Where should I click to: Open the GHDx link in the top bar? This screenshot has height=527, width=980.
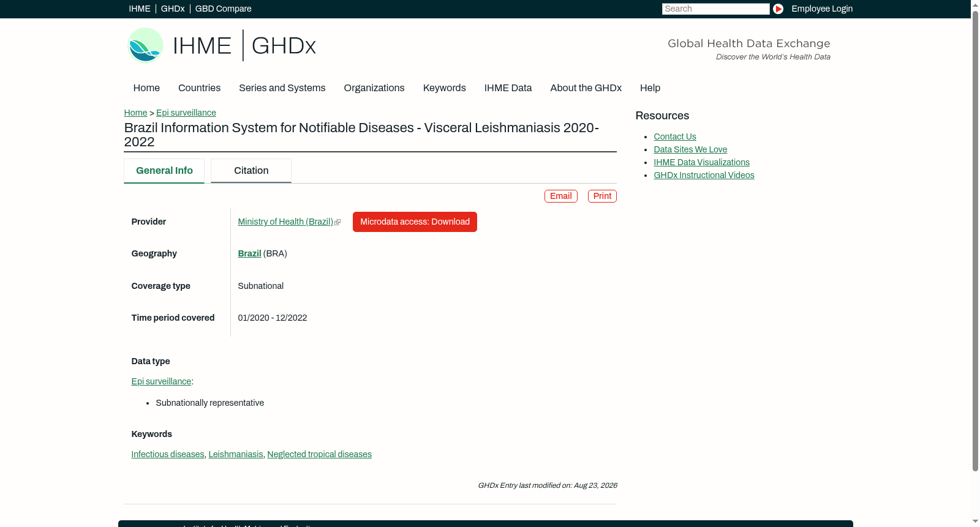(x=173, y=9)
